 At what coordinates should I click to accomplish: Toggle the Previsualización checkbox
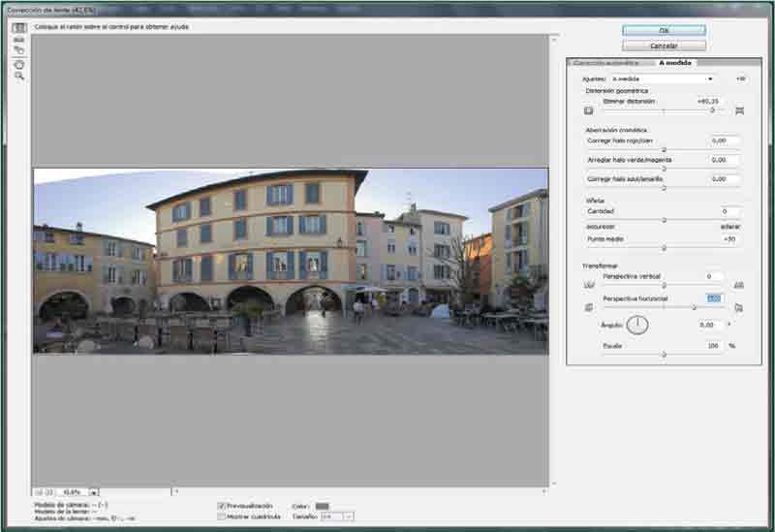point(222,506)
